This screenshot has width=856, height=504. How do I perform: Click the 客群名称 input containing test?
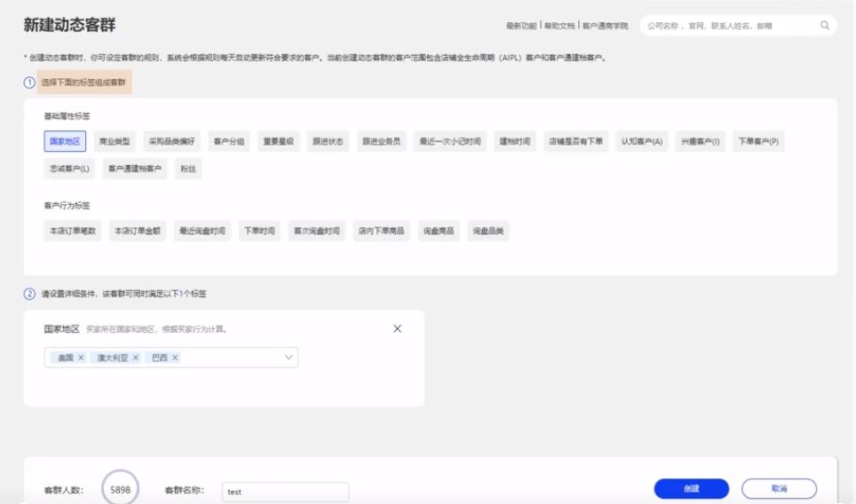click(285, 492)
